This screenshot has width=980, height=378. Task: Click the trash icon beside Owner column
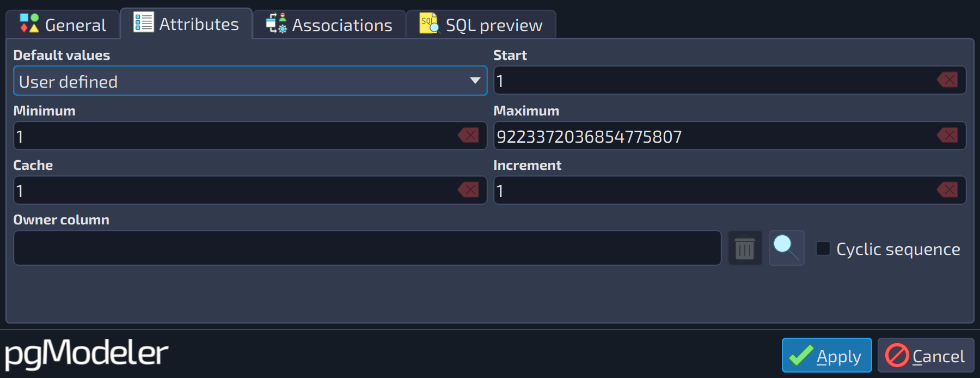[745, 248]
